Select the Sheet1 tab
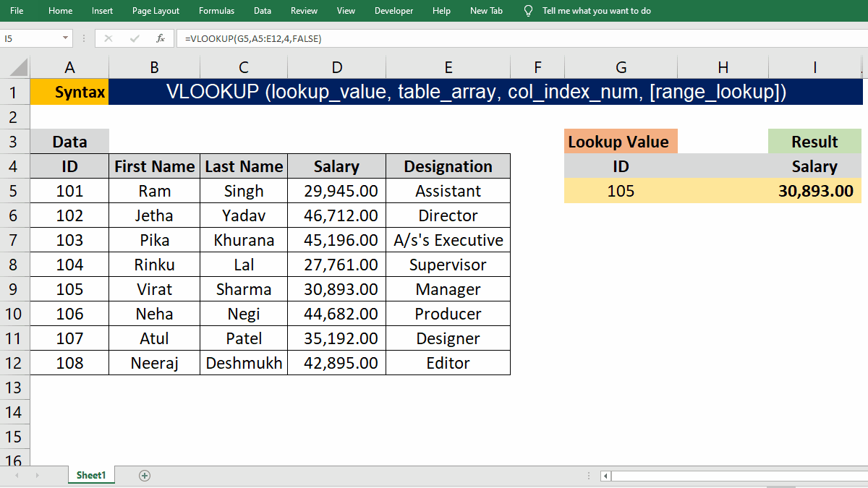 click(x=90, y=475)
